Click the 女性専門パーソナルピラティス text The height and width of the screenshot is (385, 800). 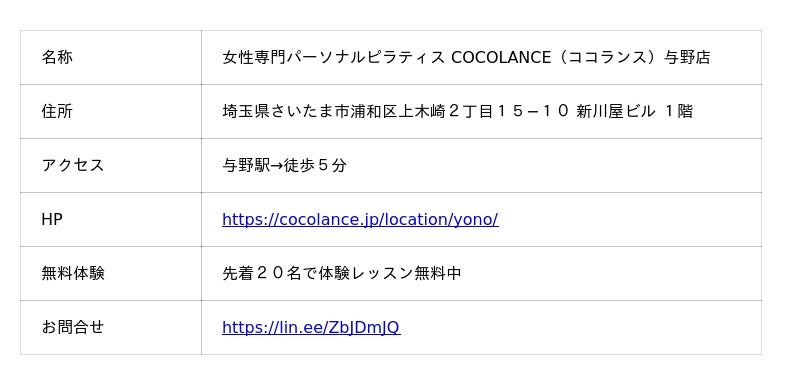pyautogui.click(x=334, y=58)
